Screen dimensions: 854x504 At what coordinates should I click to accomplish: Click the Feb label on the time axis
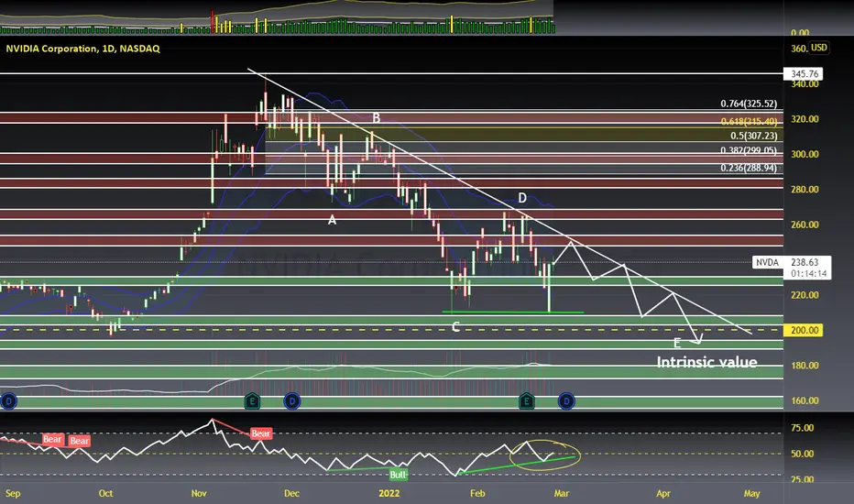(477, 493)
